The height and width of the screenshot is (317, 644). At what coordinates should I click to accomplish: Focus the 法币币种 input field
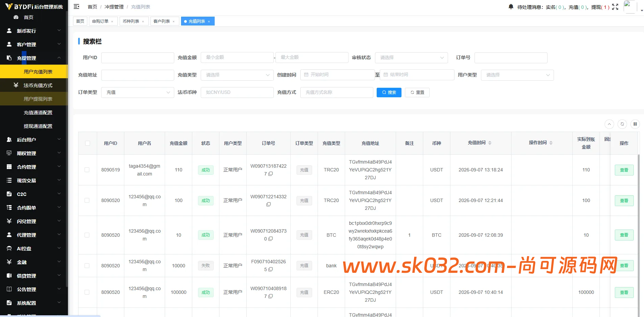237,93
